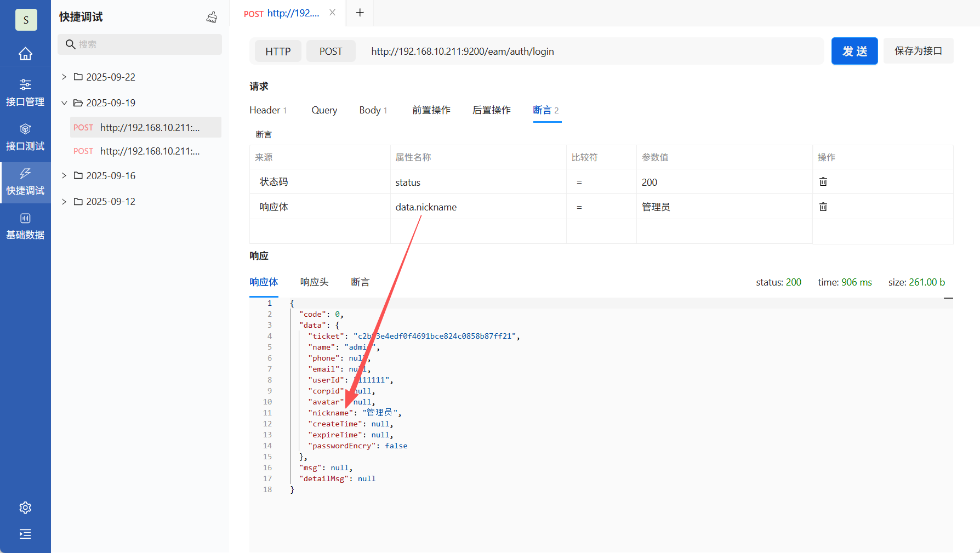Expand the 2025-09-16 folder
Screen dimensions: 980x553
coord(64,175)
